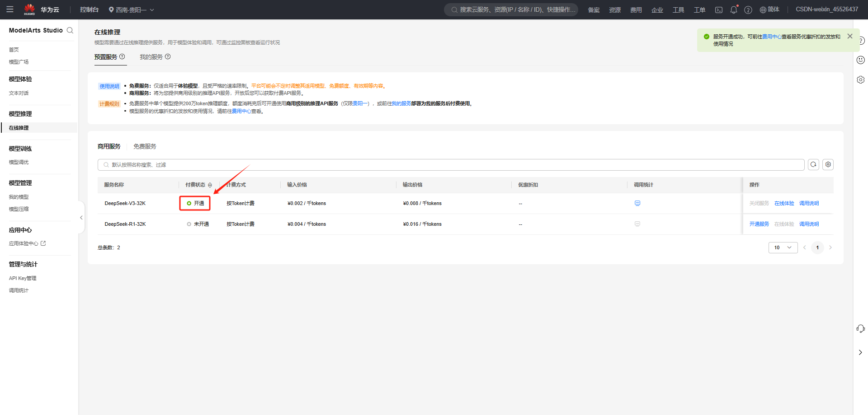
Task: Open 费用中心 link in billing rules
Action: 241,111
